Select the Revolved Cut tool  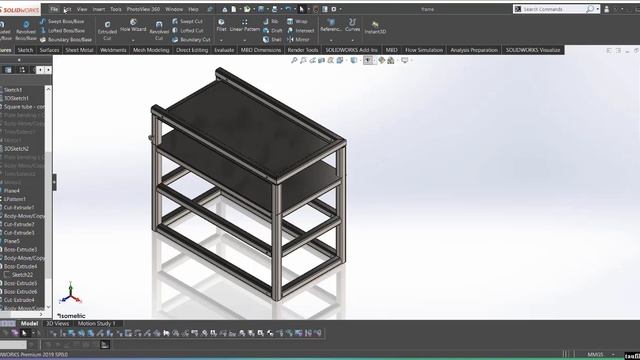pos(159,31)
